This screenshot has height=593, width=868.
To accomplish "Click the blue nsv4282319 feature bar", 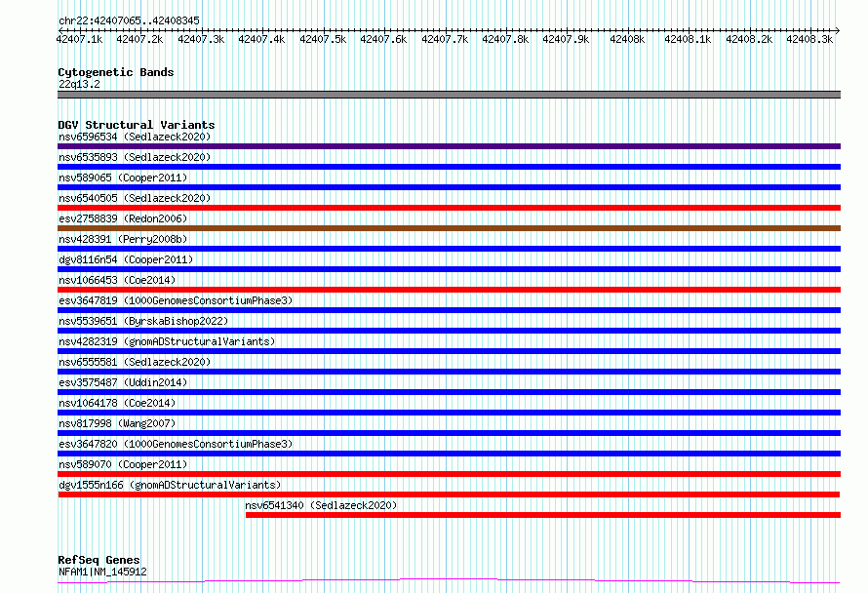I will 449,351.
